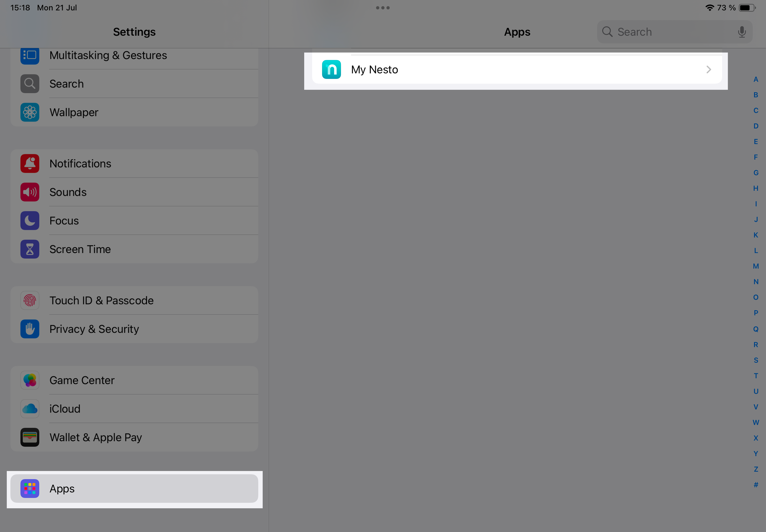Jump to letter S in index
This screenshot has height=532, width=766.
click(756, 360)
